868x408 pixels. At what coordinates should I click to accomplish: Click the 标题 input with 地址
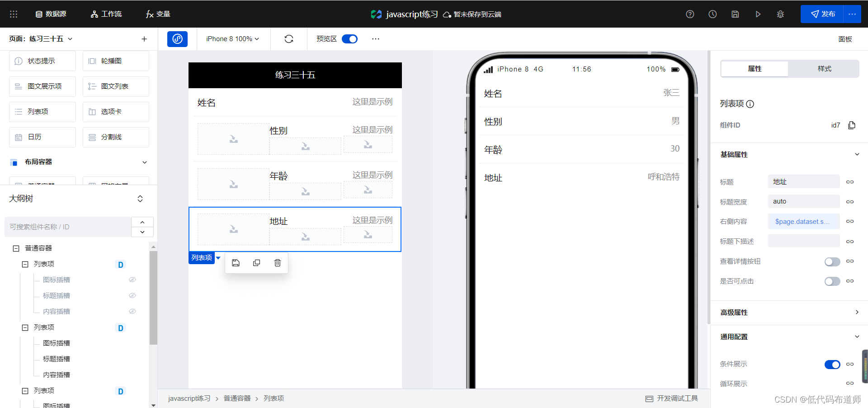click(x=804, y=182)
